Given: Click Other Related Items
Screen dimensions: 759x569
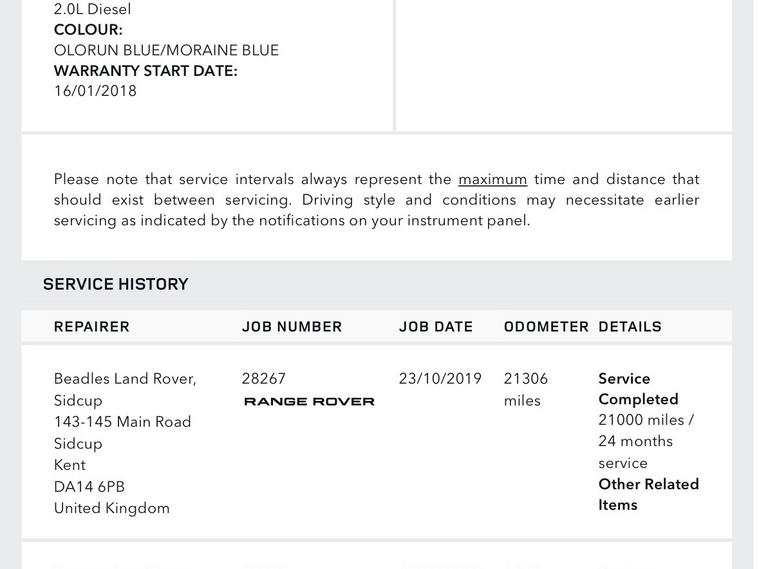Looking at the screenshot, I should point(648,495).
